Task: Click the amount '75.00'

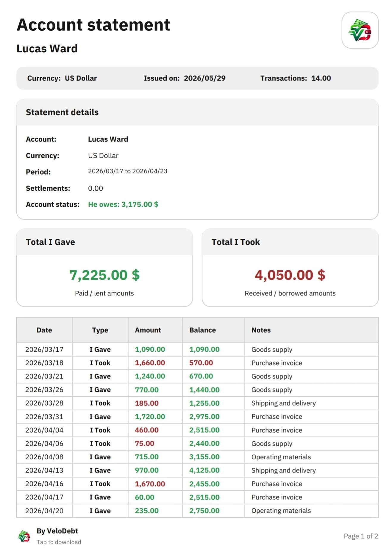Action: (x=145, y=443)
